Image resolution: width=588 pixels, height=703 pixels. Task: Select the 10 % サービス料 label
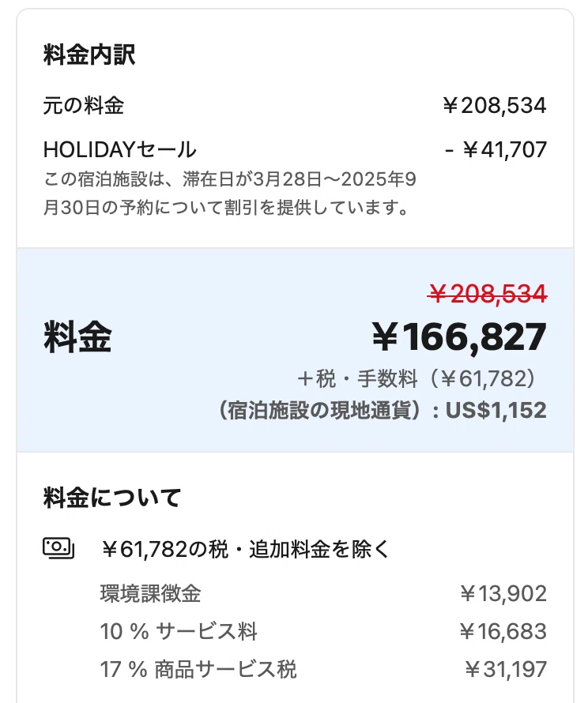click(179, 631)
